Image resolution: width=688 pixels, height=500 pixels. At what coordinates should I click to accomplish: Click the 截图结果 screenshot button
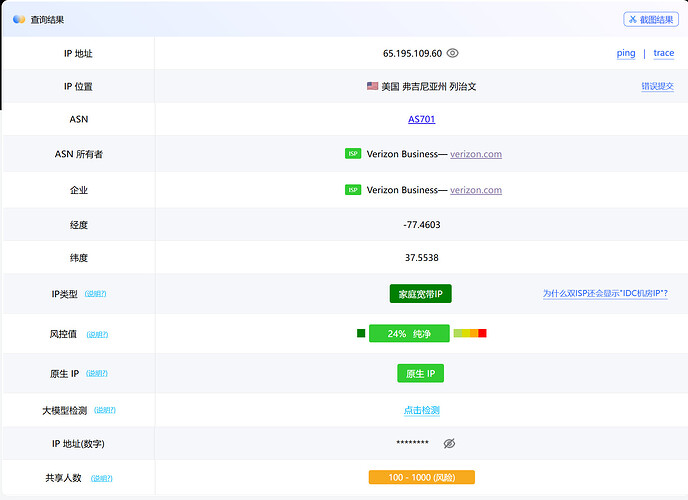click(651, 19)
